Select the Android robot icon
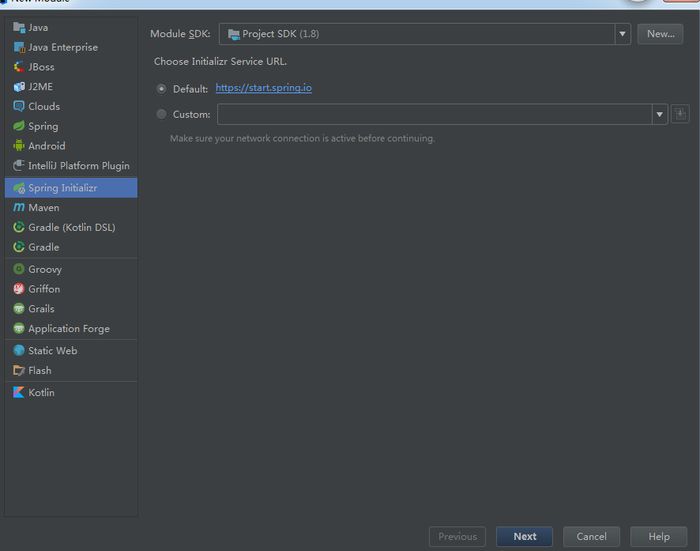The height and width of the screenshot is (551, 700). (19, 146)
